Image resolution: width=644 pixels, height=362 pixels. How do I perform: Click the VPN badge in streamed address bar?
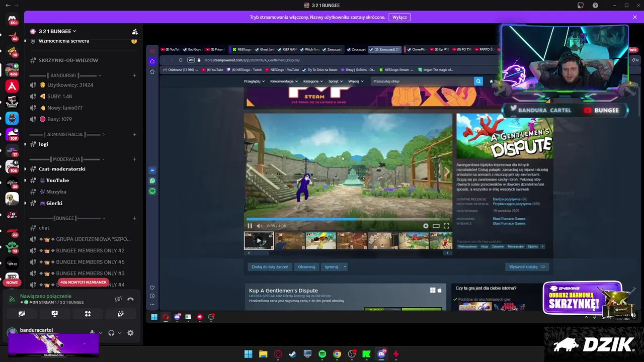[191, 60]
